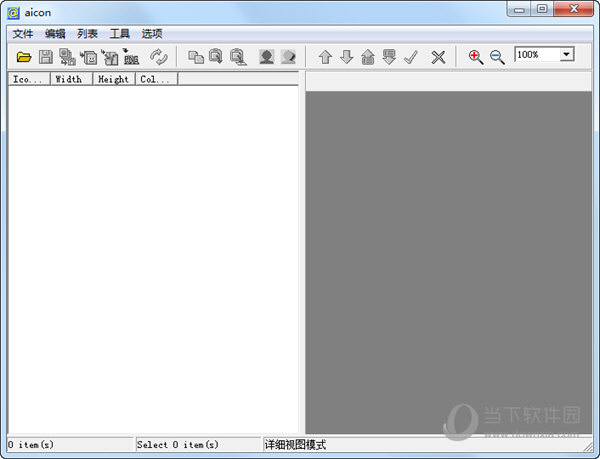Click the floppy disk save icon
This screenshot has height=459, width=600.
click(46, 57)
